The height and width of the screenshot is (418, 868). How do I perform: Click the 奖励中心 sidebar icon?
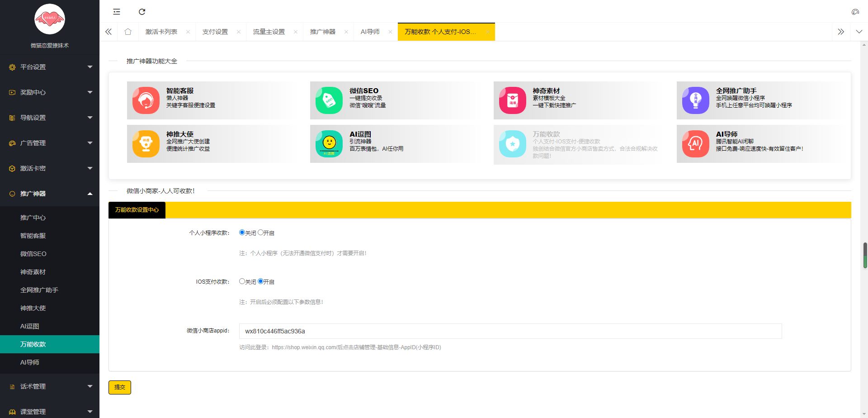(12, 92)
